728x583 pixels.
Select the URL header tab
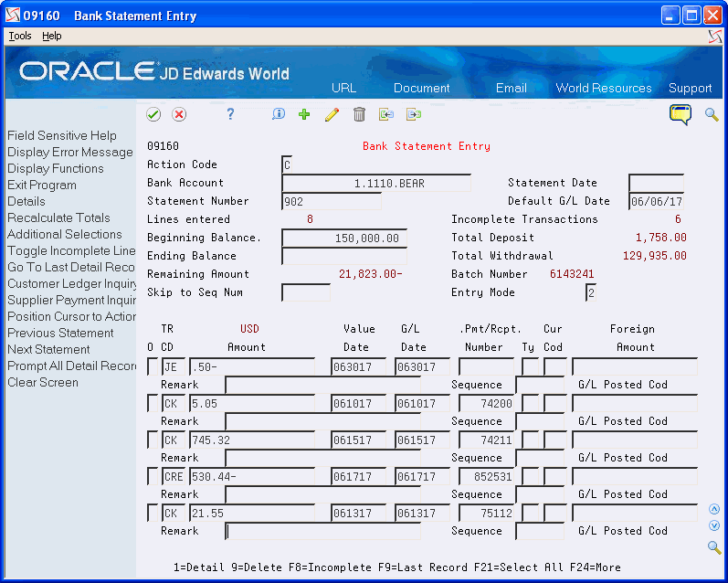343,89
